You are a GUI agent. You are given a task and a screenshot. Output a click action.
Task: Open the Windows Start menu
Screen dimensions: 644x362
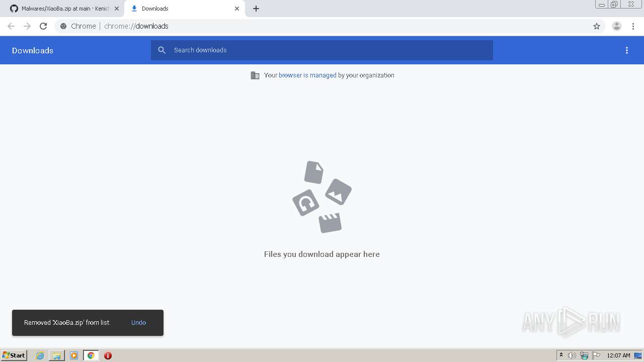click(x=14, y=355)
